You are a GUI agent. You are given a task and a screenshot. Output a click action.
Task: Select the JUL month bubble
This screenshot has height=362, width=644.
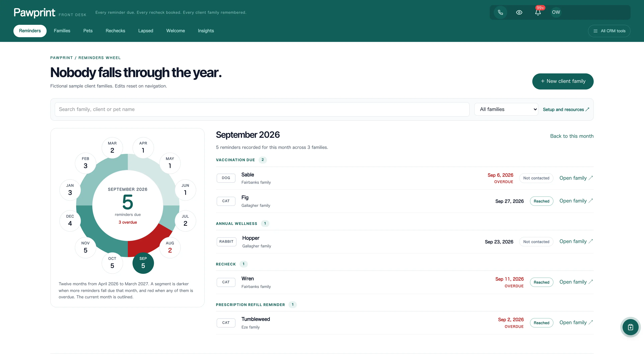tap(185, 221)
